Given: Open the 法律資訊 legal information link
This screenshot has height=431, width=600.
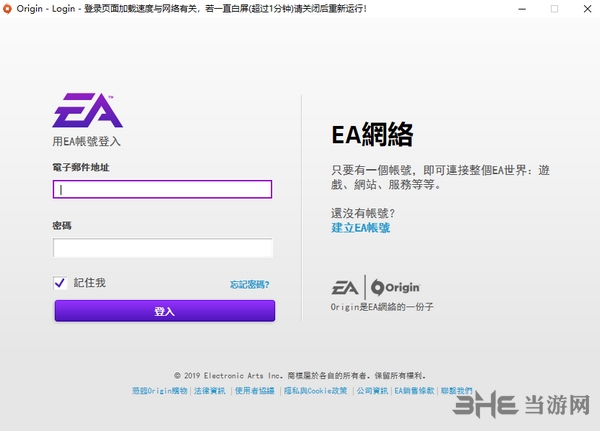Looking at the screenshot, I should click(x=210, y=390).
